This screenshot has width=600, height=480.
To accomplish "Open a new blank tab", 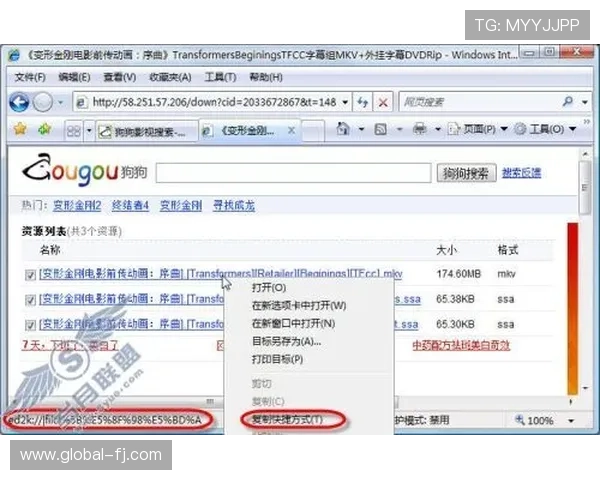I will coord(313,131).
